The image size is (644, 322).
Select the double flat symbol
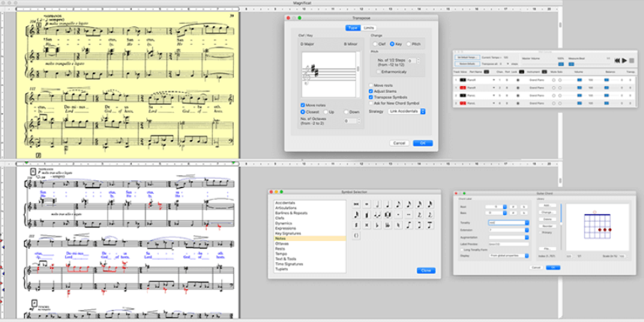click(388, 225)
